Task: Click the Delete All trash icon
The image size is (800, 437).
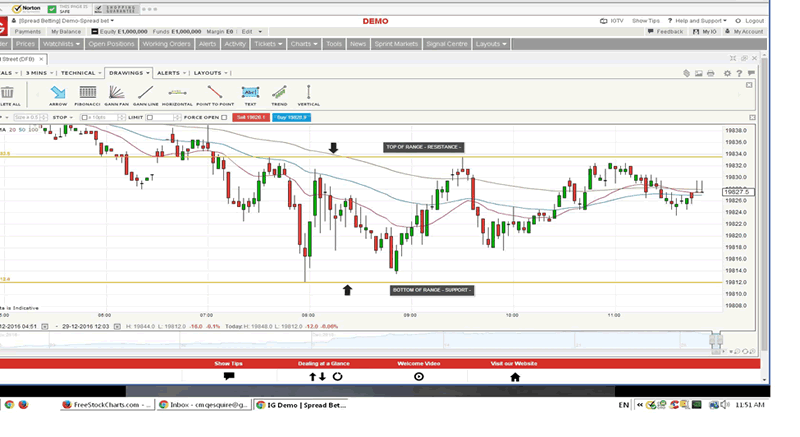Action: (7, 93)
